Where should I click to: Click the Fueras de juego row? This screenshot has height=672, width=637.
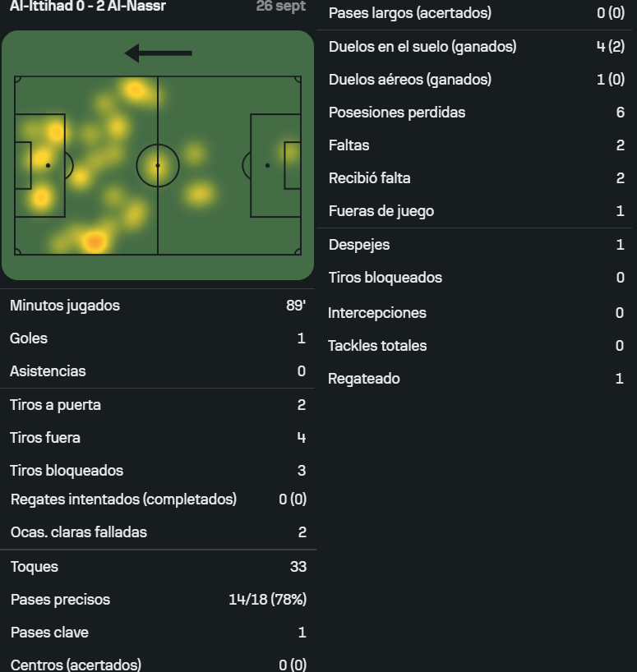coord(476,211)
